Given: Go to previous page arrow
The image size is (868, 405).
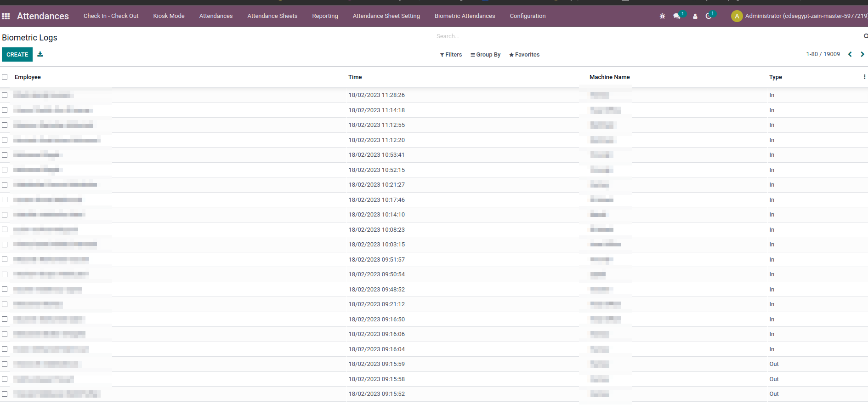Looking at the screenshot, I should point(850,54).
